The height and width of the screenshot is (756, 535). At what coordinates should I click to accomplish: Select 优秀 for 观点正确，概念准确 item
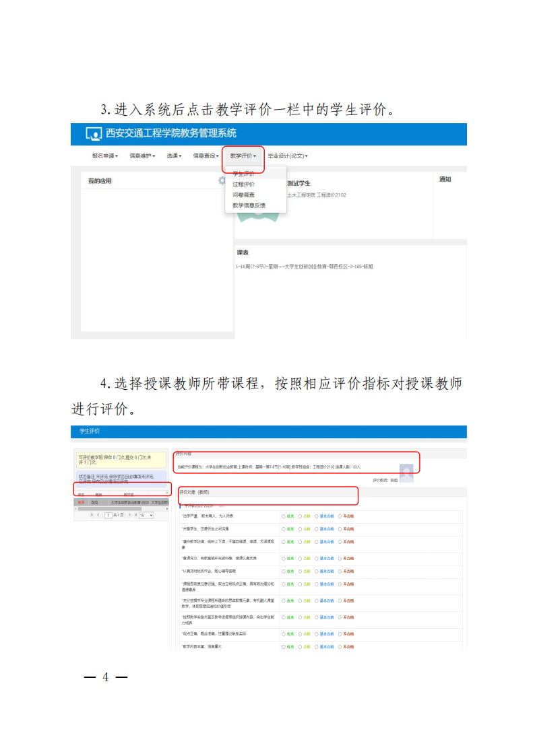tap(284, 634)
